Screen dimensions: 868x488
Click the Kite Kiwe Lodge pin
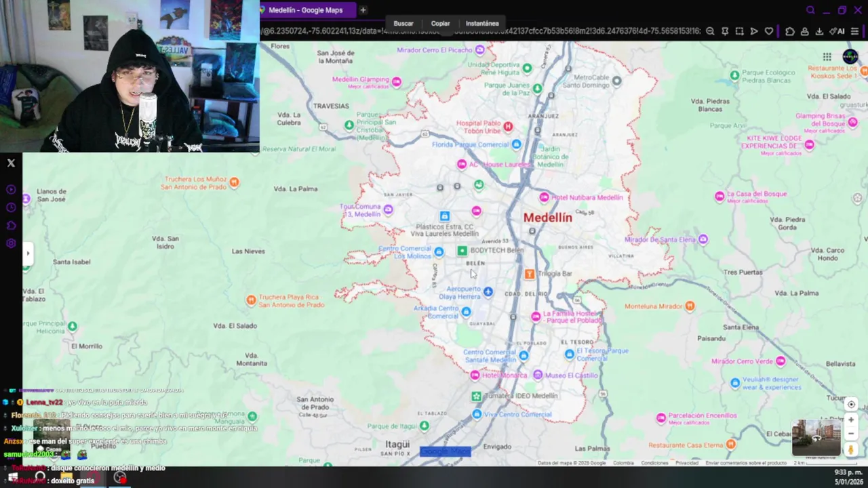[809, 145]
